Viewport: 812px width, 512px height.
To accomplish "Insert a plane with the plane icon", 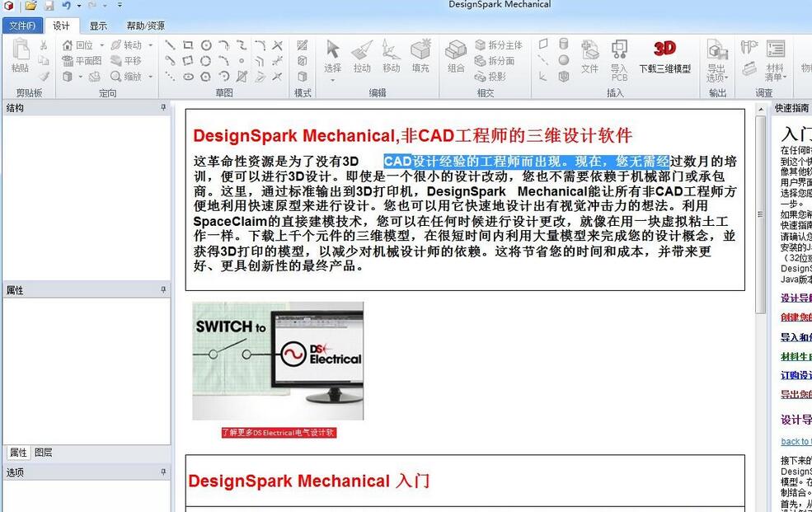I will (x=543, y=44).
